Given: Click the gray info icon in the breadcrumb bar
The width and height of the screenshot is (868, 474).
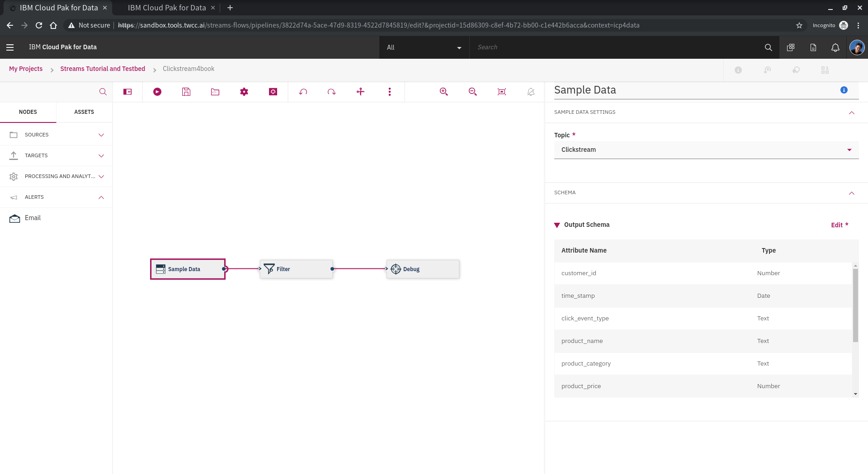Looking at the screenshot, I should [738, 70].
